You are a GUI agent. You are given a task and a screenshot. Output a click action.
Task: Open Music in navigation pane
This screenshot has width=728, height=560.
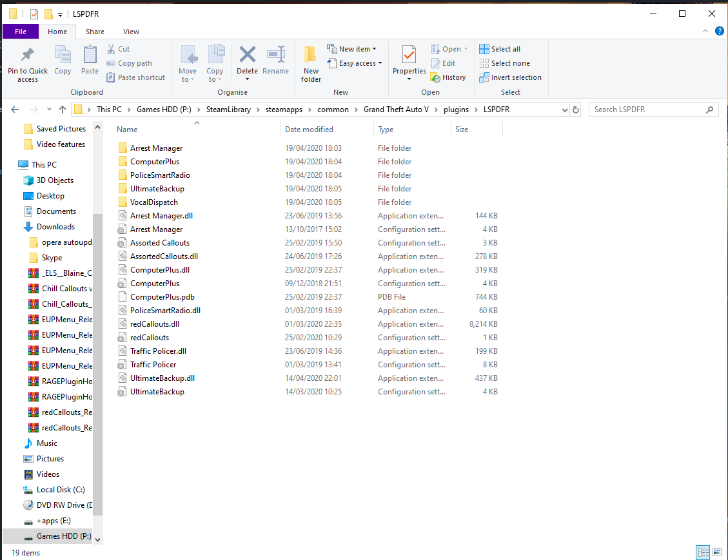[47, 443]
